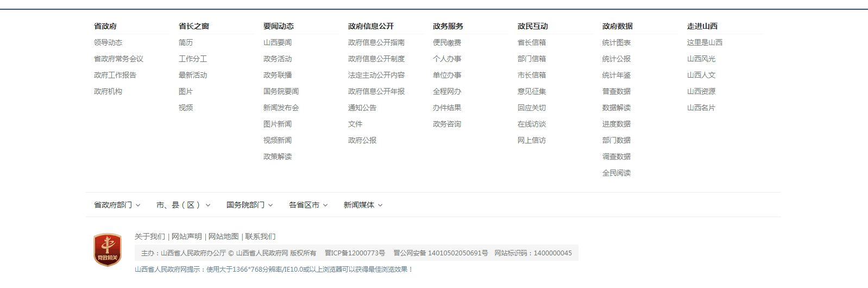Open the 省政府 section heading
868x288 pixels.
(105, 26)
